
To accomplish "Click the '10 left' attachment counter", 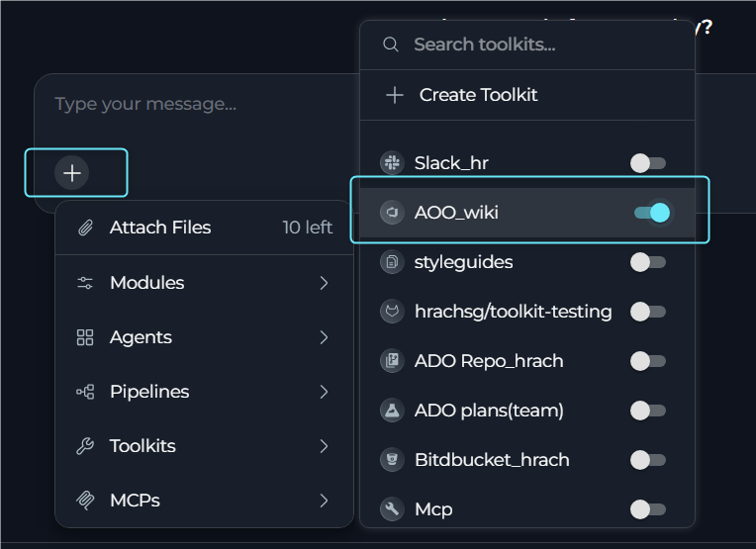I will (307, 228).
